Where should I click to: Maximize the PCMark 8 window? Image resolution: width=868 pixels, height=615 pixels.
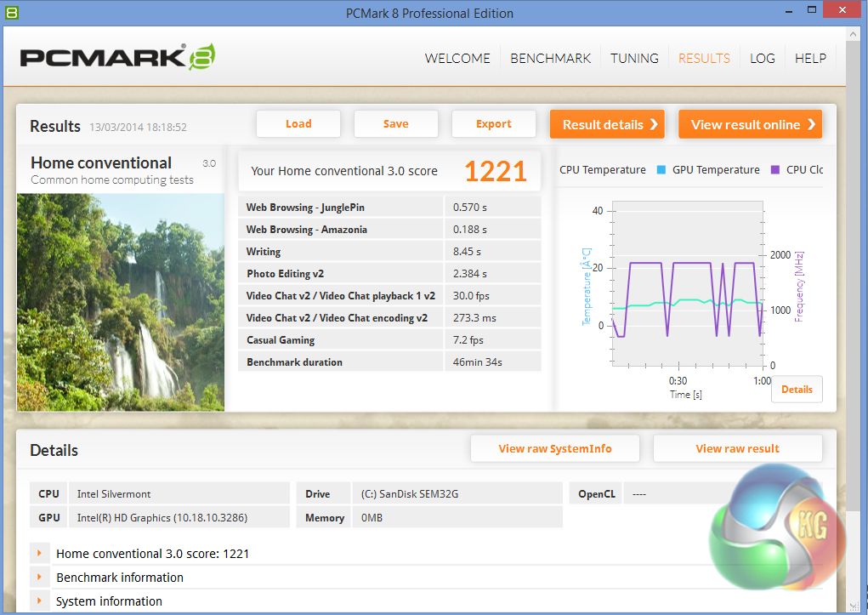click(x=812, y=10)
